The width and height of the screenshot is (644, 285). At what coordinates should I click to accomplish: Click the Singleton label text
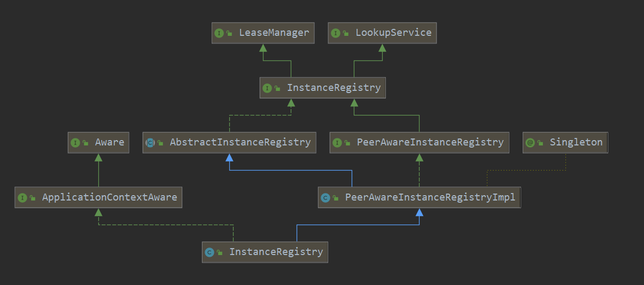pyautogui.click(x=576, y=142)
